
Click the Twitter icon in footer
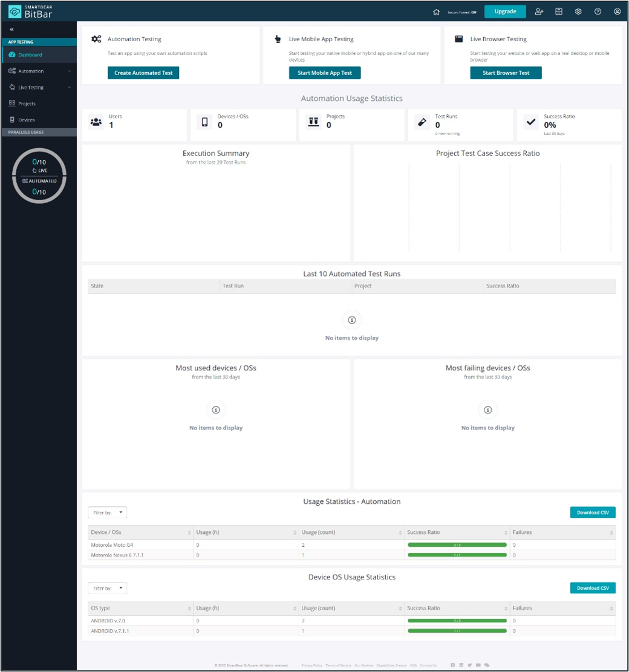tap(470, 665)
